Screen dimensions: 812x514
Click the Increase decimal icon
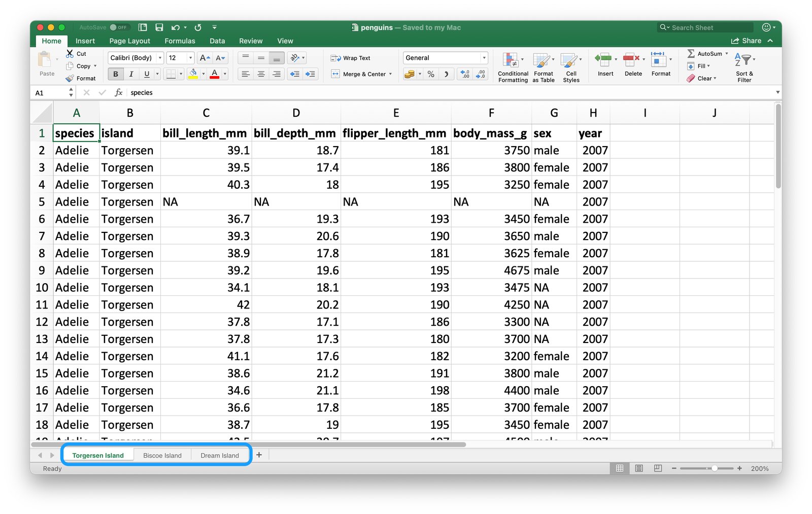(x=465, y=74)
